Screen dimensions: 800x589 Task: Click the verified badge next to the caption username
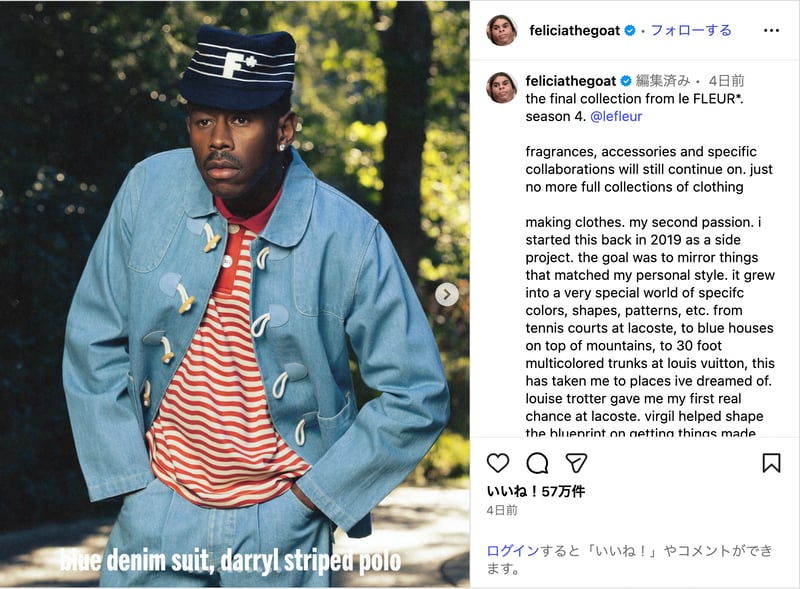click(x=626, y=81)
